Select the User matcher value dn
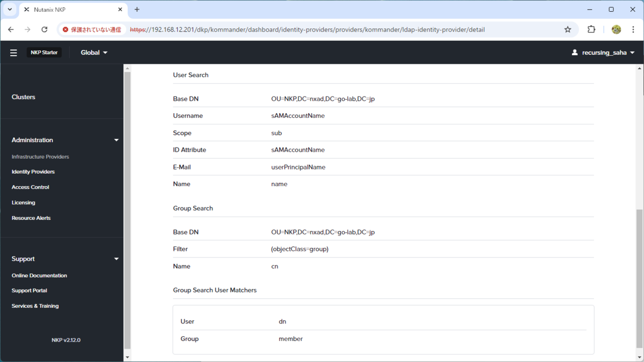 click(x=282, y=322)
